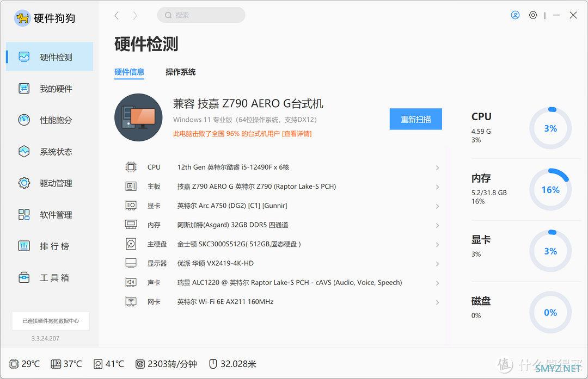
Task: Click the 内存 memory icon in the hardware list
Action: coord(131,225)
